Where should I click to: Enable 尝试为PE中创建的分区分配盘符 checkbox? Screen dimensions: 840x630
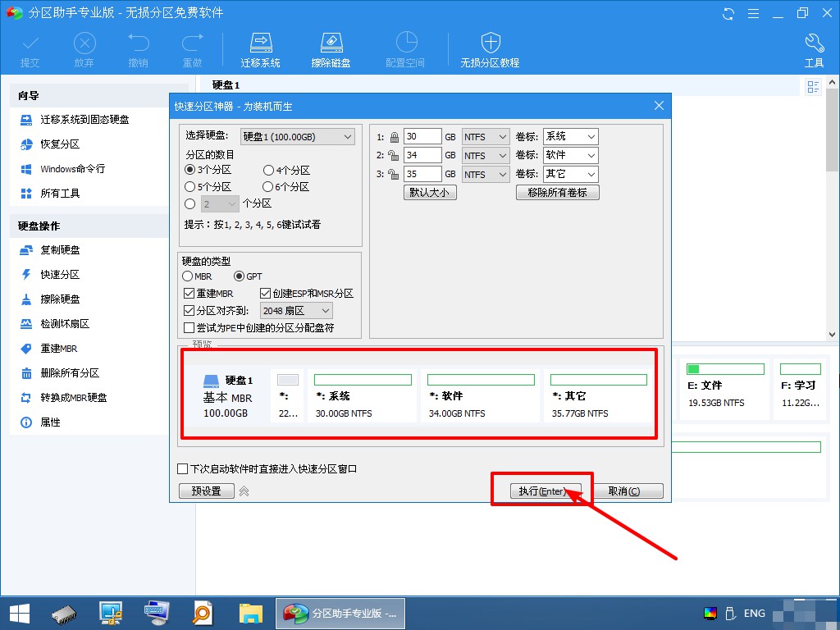point(189,328)
